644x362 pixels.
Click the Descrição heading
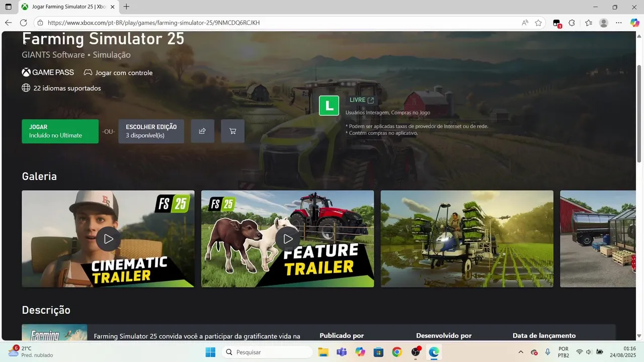[46, 310]
